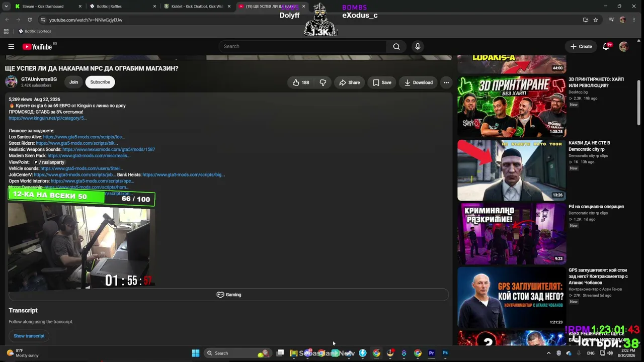
Task: Go back in browser history
Action: click(7, 20)
